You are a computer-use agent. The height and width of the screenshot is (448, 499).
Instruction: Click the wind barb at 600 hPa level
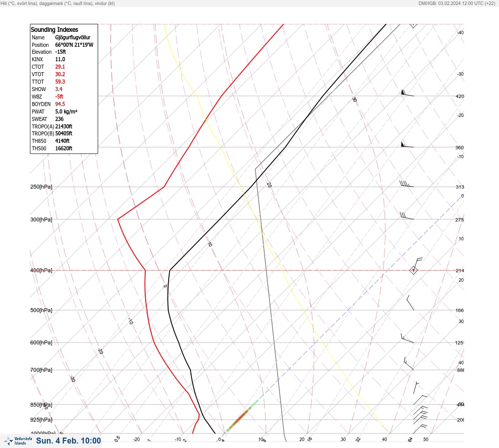click(407, 338)
